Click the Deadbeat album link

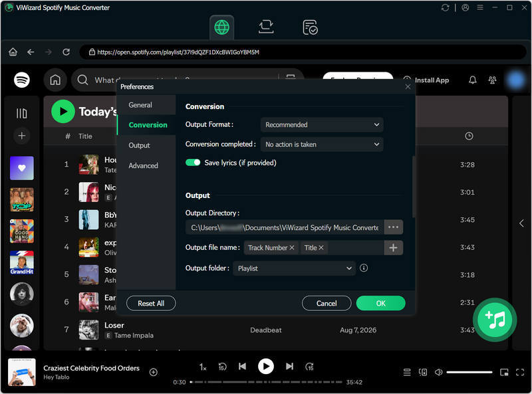click(x=265, y=330)
